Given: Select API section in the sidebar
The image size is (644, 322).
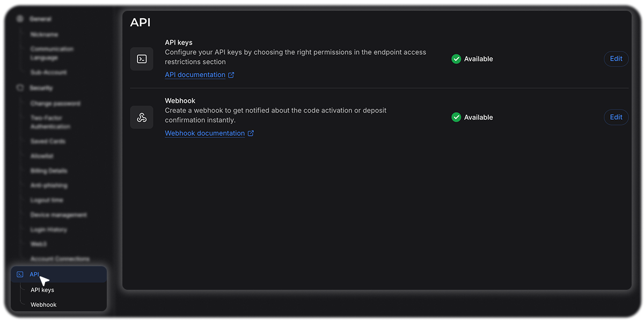Looking at the screenshot, I should (34, 274).
